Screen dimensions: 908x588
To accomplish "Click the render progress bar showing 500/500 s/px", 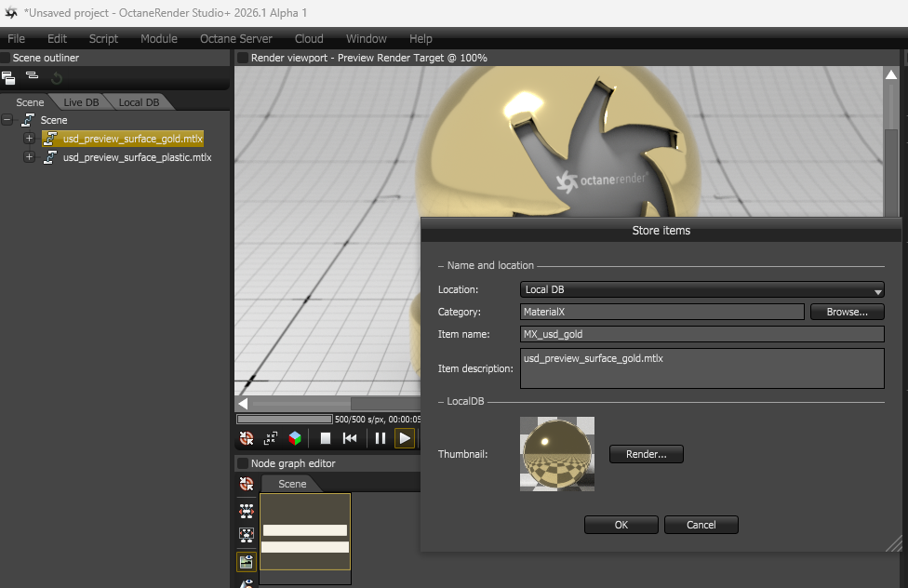I will click(285, 419).
